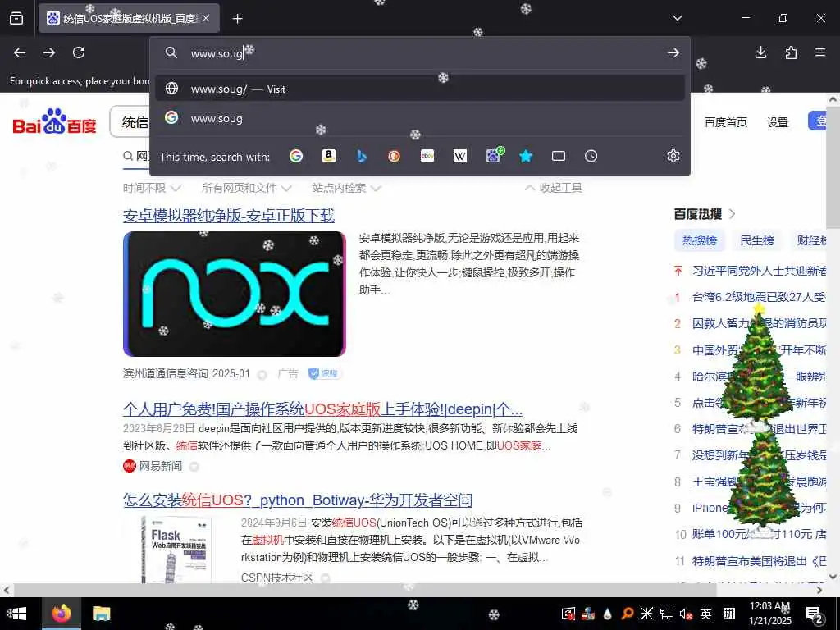840x630 pixels.
Task: Open hot search 账单100元 item
Action: pos(759,534)
